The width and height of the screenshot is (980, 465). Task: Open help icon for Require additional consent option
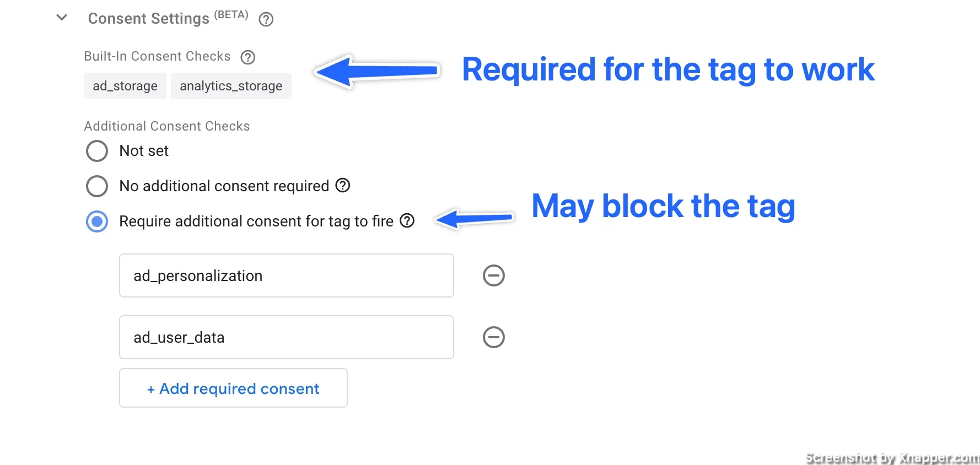(x=407, y=220)
